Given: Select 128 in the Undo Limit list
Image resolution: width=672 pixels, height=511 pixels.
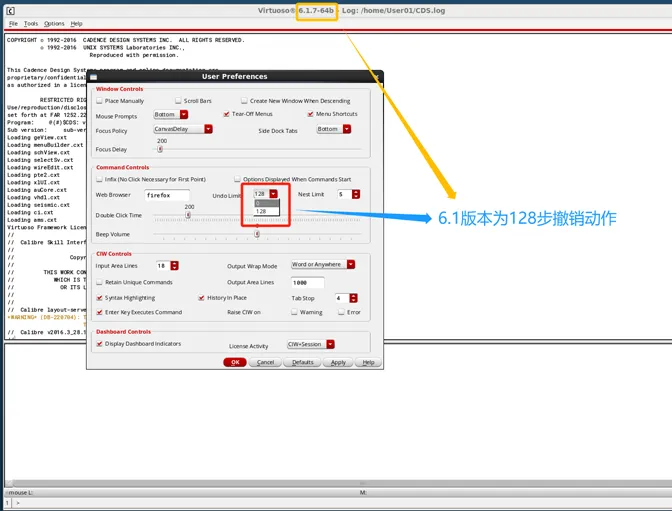Looking at the screenshot, I should [261, 211].
